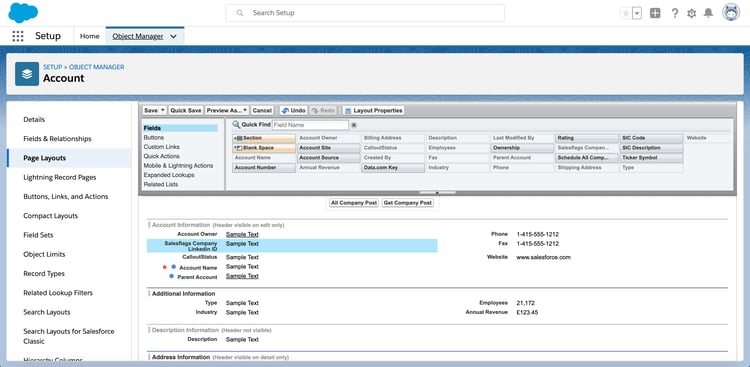This screenshot has height=367, width=750.
Task: Click the favorites star icon
Action: (x=625, y=13)
